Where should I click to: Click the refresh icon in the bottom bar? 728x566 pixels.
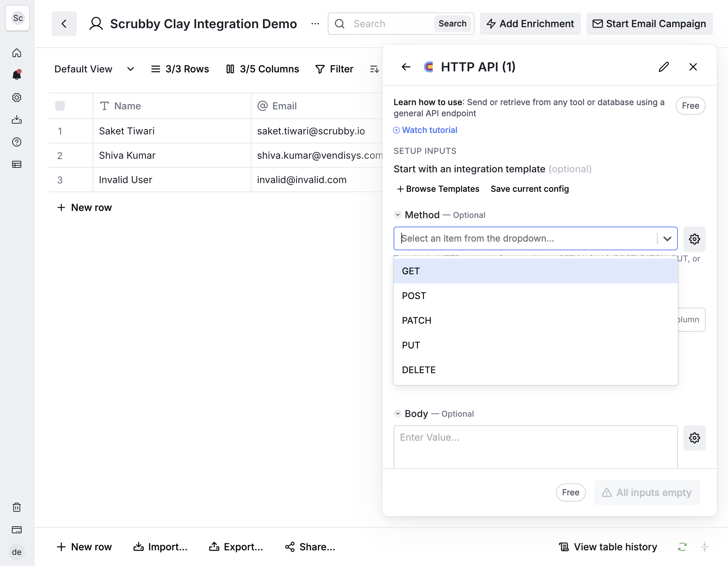coord(682,547)
